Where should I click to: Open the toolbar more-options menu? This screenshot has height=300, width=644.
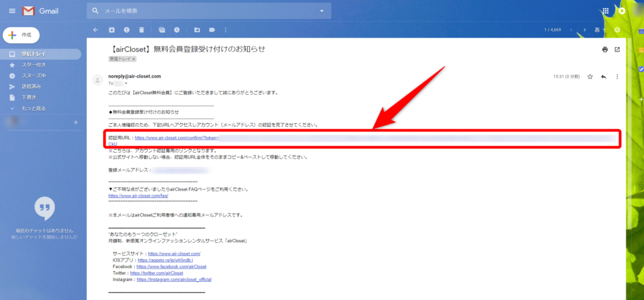pos(225,30)
